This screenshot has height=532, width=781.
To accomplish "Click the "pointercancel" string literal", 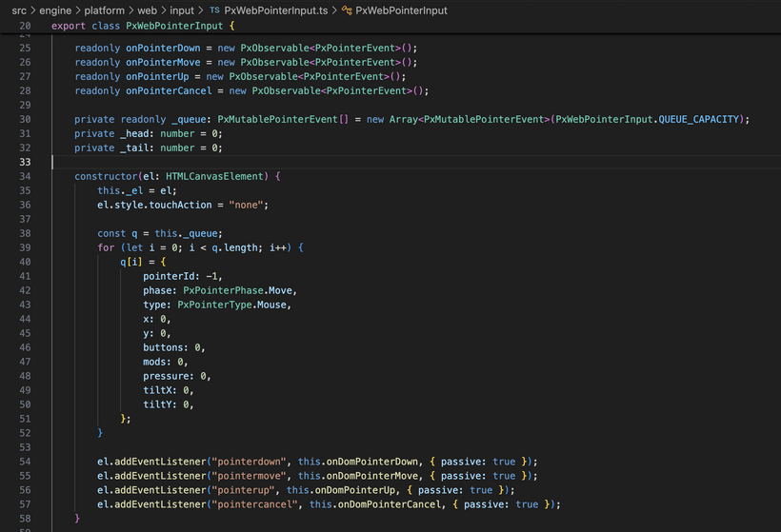I will coord(257,504).
